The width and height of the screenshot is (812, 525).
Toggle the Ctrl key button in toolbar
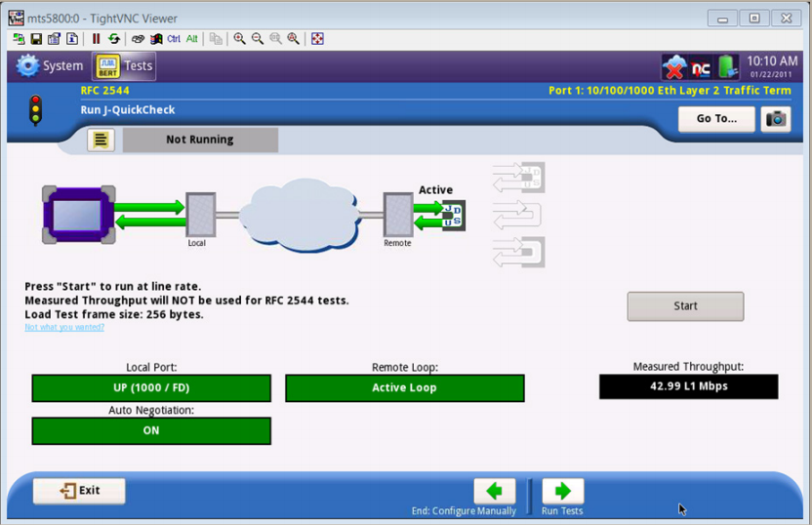click(x=174, y=39)
